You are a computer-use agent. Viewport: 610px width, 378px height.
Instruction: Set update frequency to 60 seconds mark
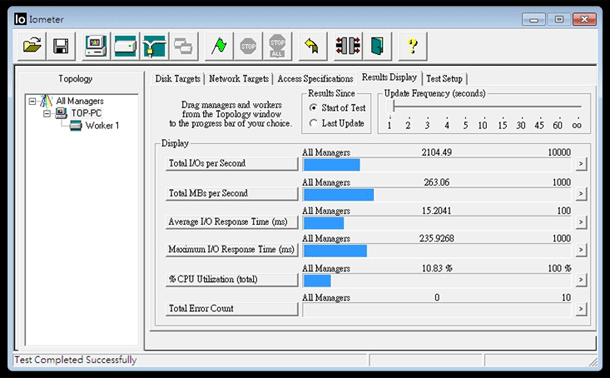(x=558, y=125)
